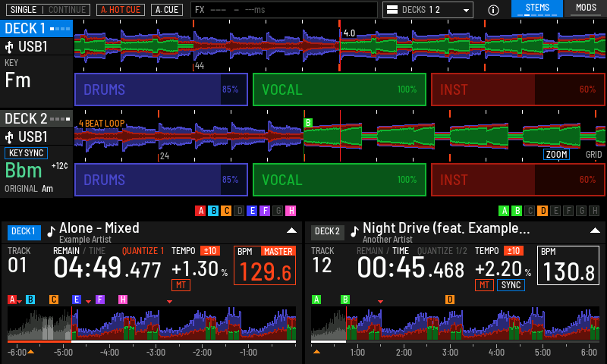The image size is (607, 364).
Task: Click music note icon beside Alone - Mixed
Action: 51,231
